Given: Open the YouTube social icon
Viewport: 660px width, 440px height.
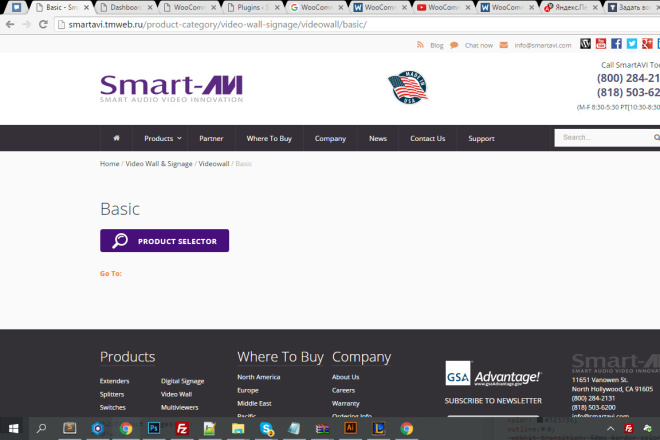Looking at the screenshot, I should [x=601, y=43].
